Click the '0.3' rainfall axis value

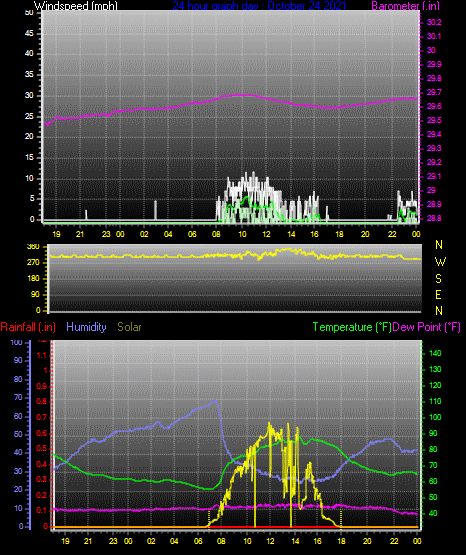point(42,480)
